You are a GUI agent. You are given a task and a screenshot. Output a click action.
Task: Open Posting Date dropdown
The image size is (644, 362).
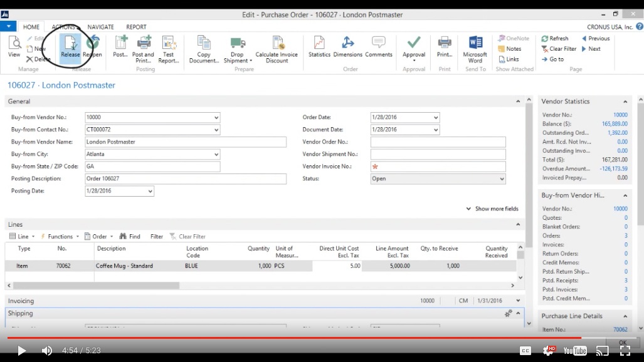(x=150, y=191)
